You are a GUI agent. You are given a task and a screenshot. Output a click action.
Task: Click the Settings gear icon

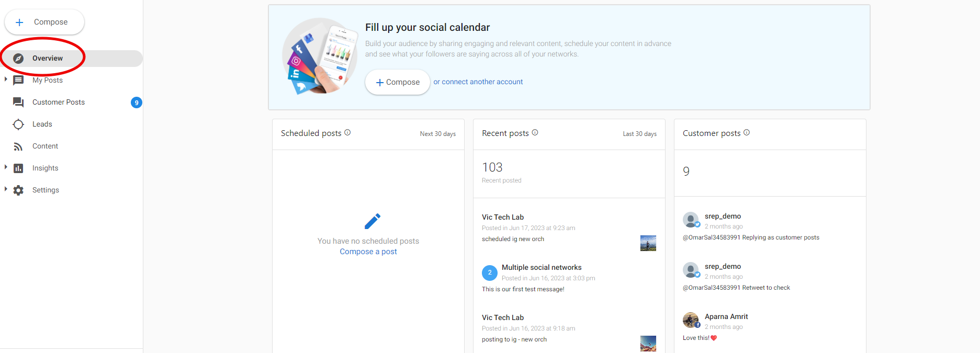(x=18, y=190)
